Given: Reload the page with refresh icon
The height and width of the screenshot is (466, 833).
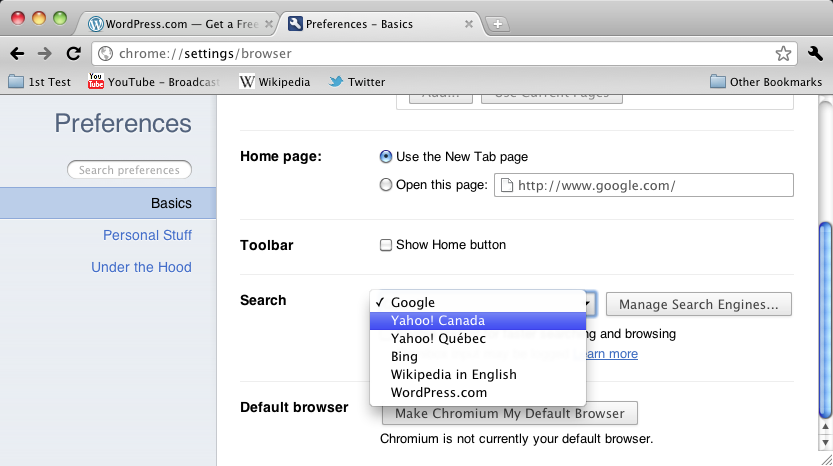Looking at the screenshot, I should [73, 53].
